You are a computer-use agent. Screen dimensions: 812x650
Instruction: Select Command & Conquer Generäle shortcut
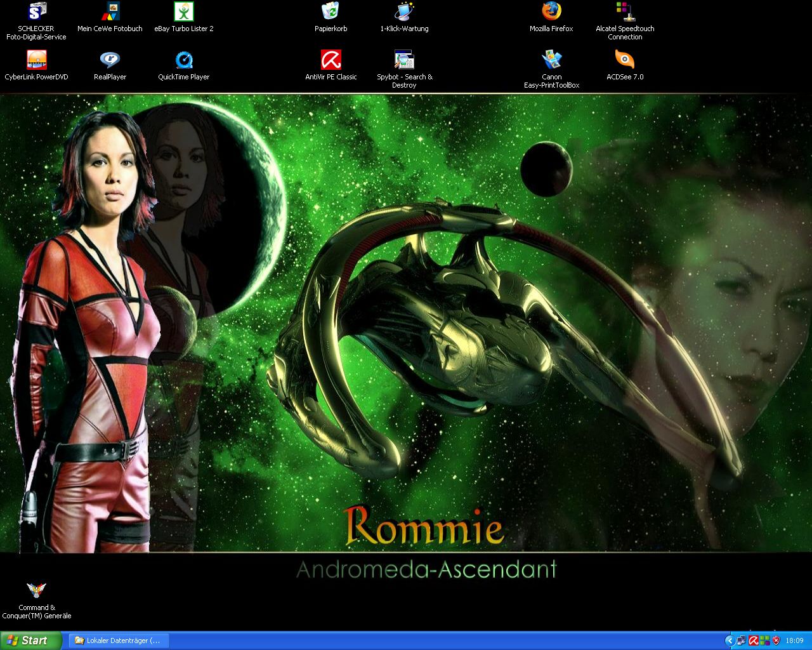click(36, 591)
